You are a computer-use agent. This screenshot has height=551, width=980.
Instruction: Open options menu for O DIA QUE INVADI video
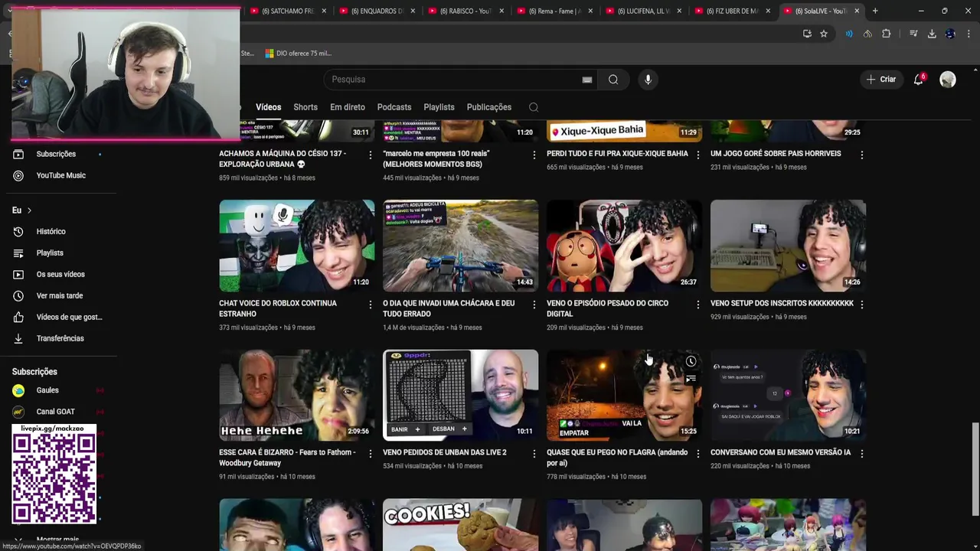click(534, 305)
